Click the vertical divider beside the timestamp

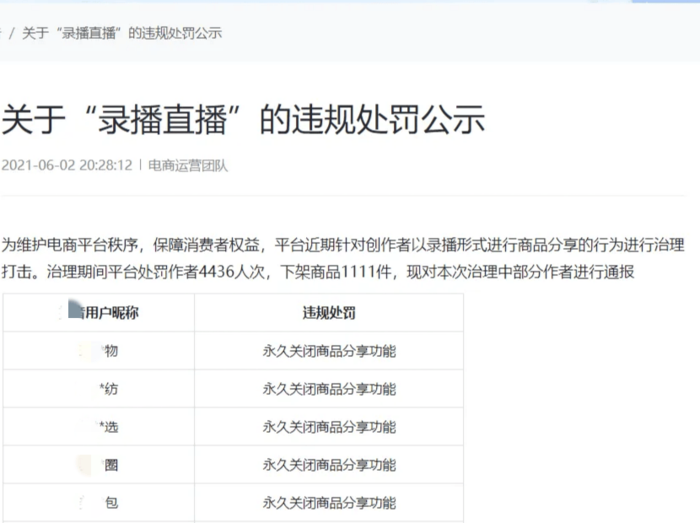(140, 165)
